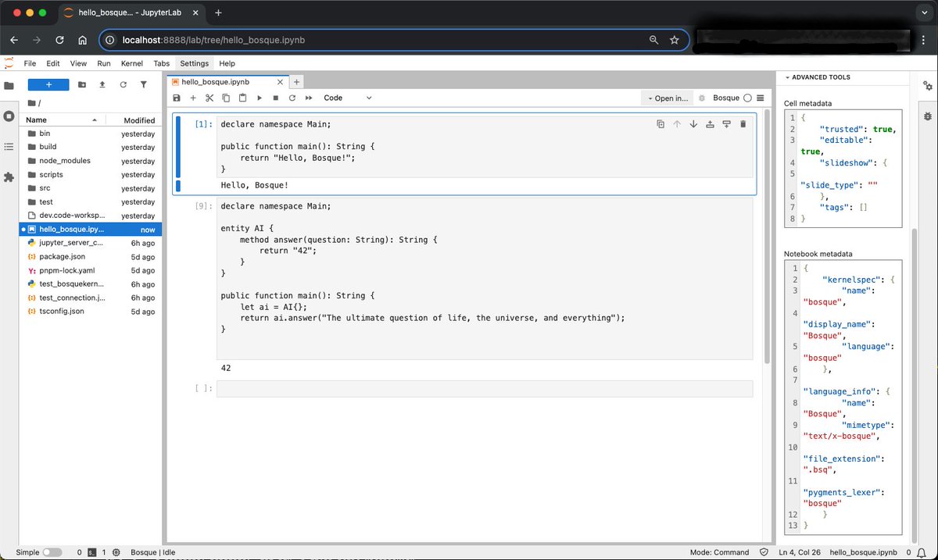Open the debugger panel in the right sidebar
Viewport: 938px width, 560px height.
928,116
